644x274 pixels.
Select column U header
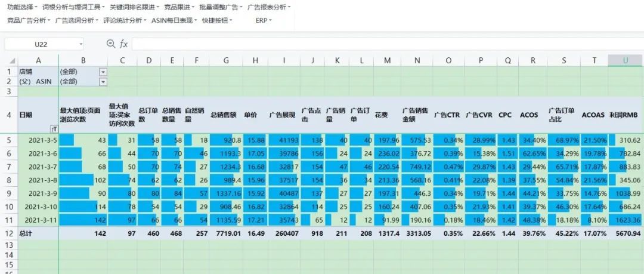625,60
